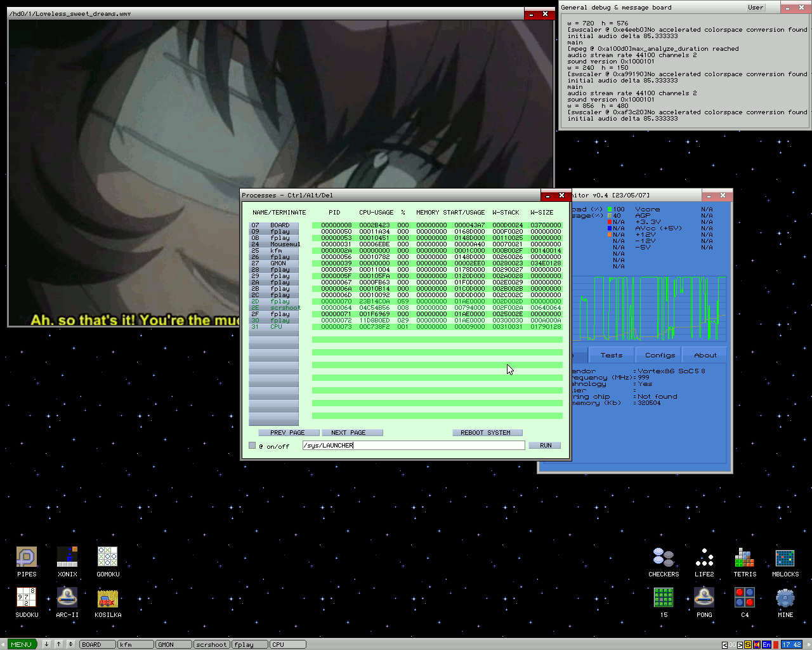Open the KOSILKA game icon

(108, 598)
